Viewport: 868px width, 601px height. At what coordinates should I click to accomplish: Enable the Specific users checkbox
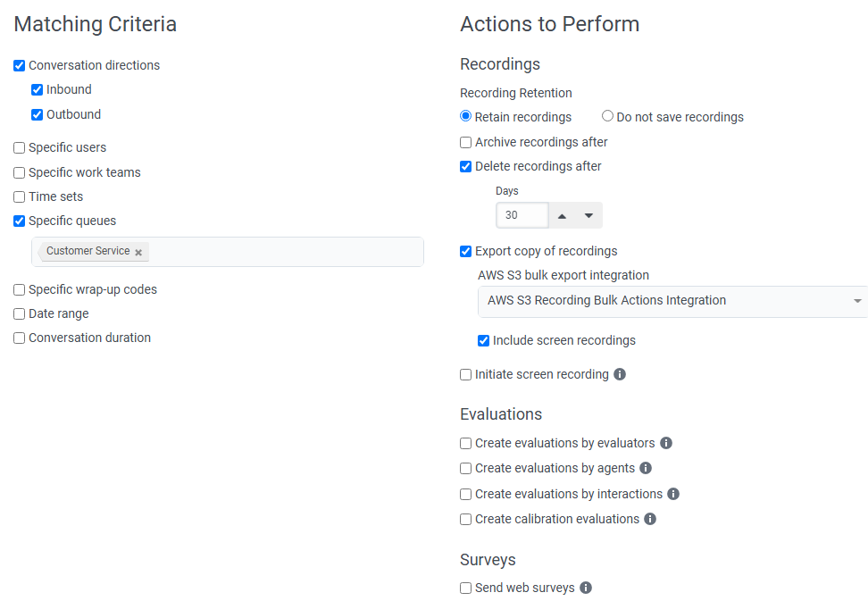[x=20, y=148]
